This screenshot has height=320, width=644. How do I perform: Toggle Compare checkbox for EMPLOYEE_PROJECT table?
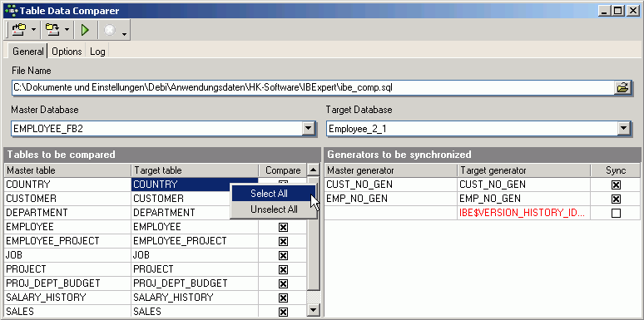click(x=283, y=241)
